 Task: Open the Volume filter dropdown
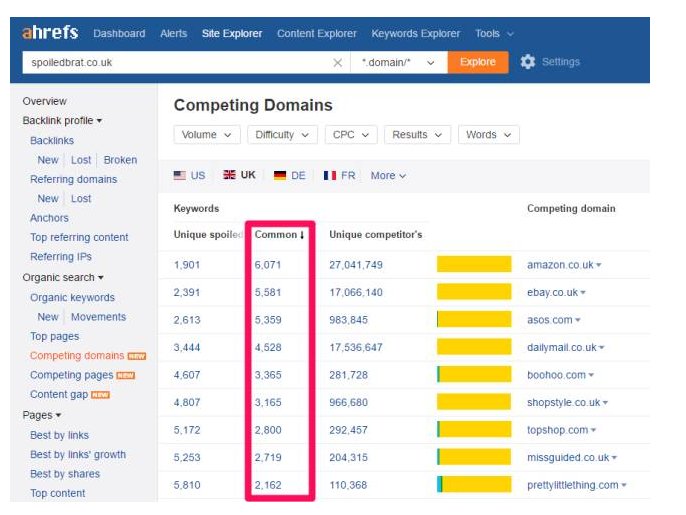(x=207, y=135)
